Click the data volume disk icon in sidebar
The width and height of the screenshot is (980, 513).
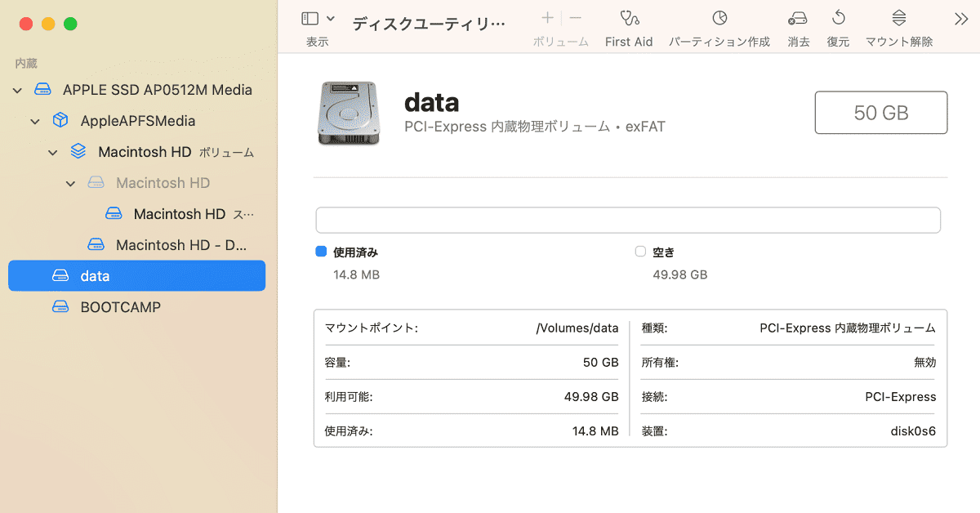60,276
